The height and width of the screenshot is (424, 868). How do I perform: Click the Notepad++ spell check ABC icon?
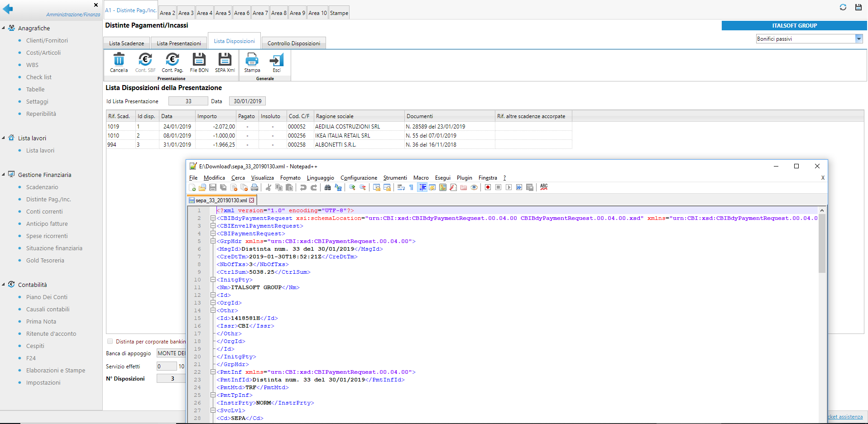(544, 187)
